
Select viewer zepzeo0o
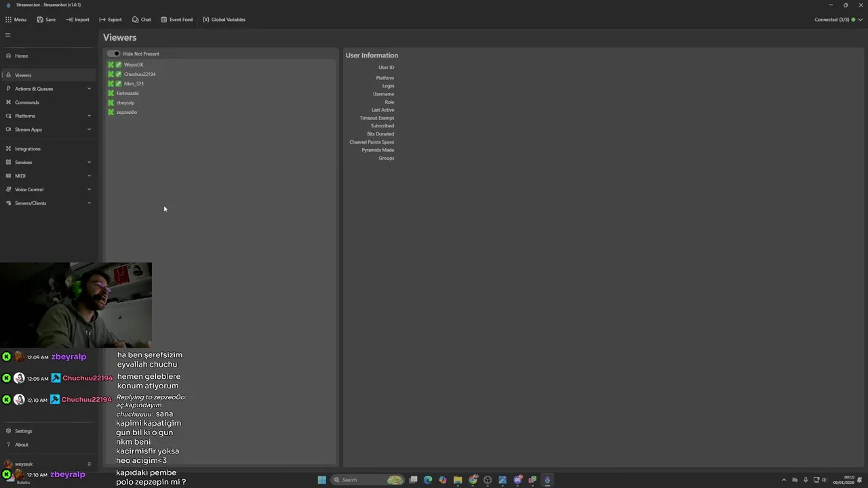pos(127,113)
